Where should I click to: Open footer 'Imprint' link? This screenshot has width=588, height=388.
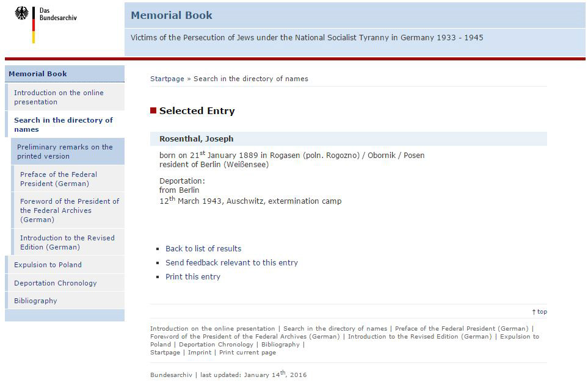coord(200,353)
